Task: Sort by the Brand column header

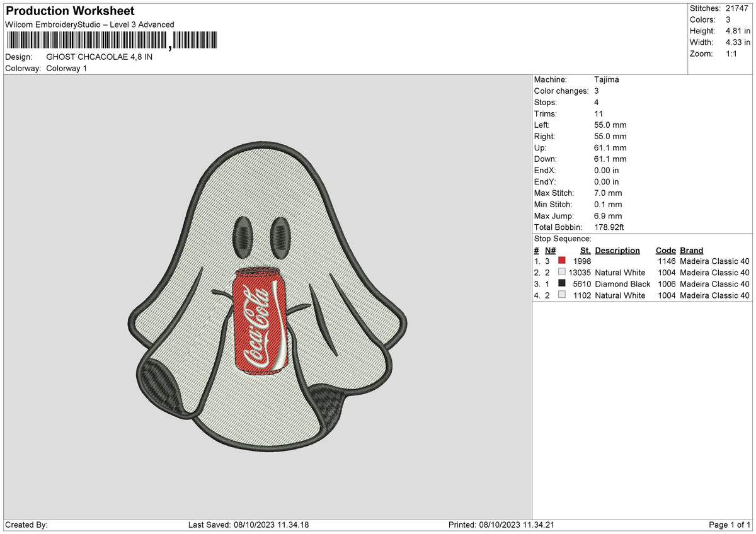Action: coord(691,250)
